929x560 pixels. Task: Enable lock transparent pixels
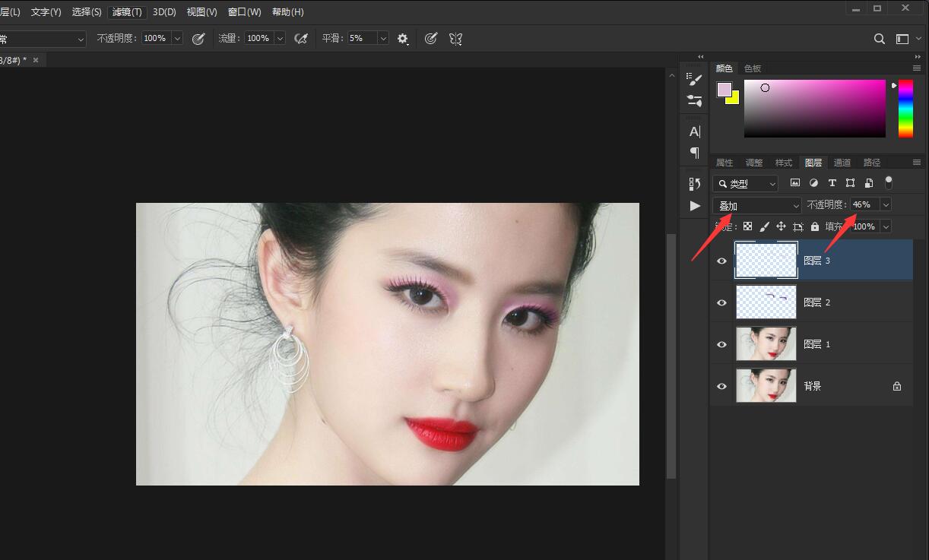click(x=747, y=226)
